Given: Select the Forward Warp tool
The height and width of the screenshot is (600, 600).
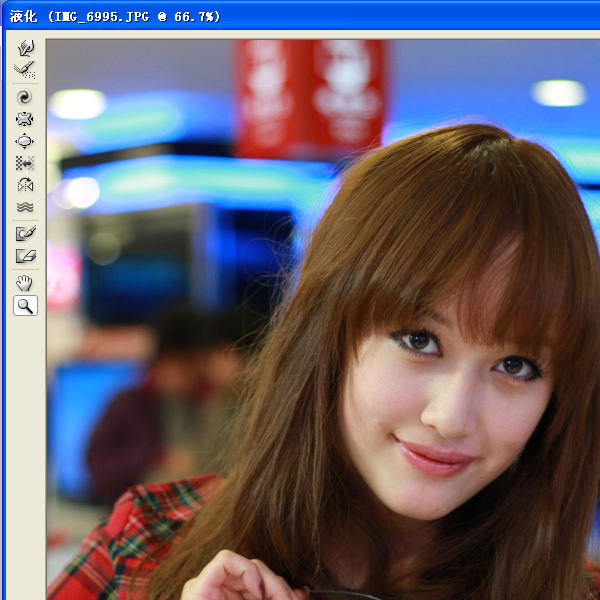Looking at the screenshot, I should point(25,48).
